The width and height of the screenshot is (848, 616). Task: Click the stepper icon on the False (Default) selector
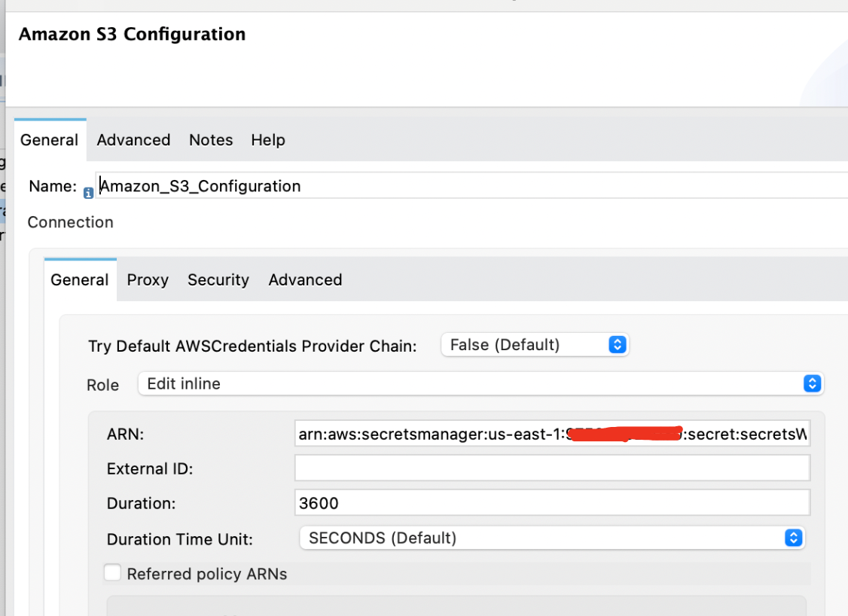pyautogui.click(x=618, y=344)
